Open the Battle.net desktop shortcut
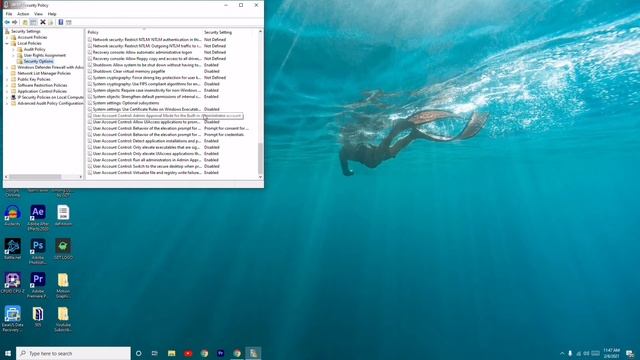Viewport: 640px width, 360px height. tap(13, 249)
